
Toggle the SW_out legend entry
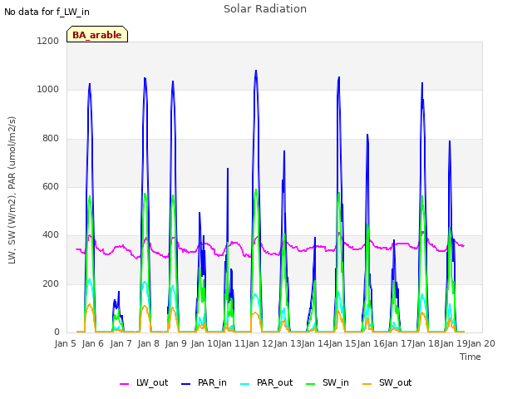387,383
